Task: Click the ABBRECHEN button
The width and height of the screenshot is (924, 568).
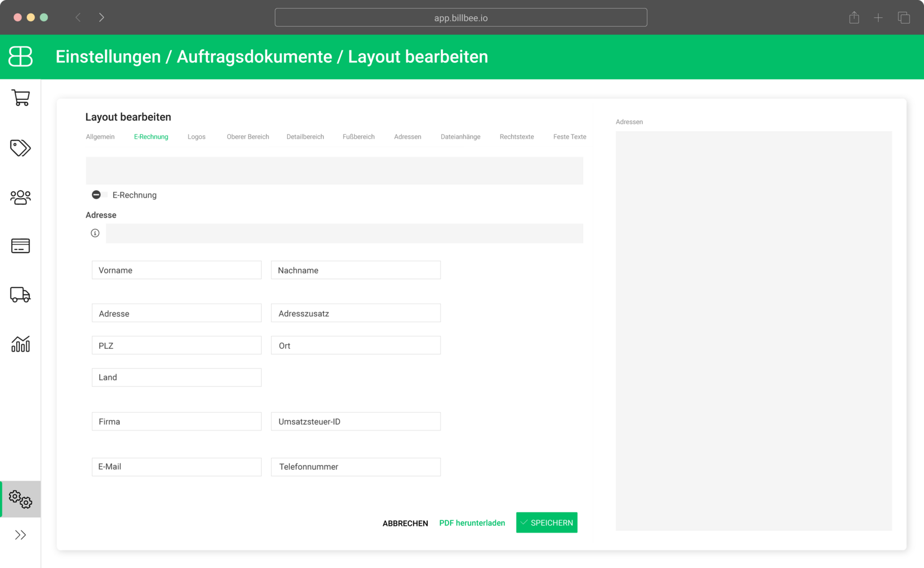Action: 405,523
